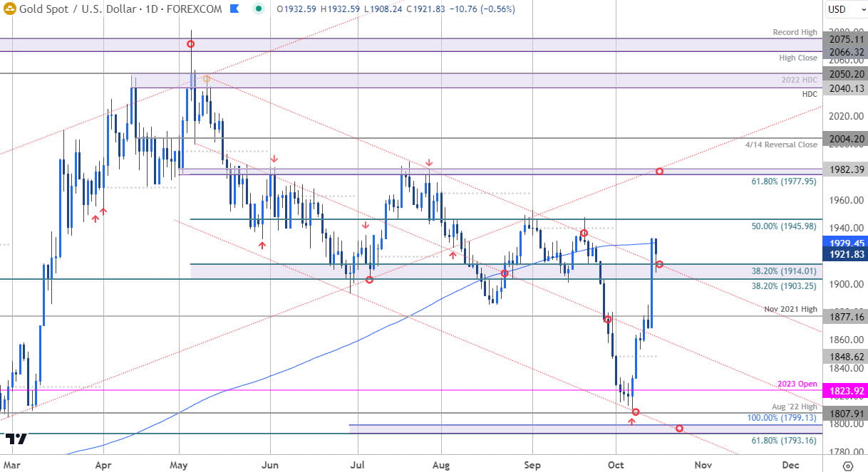Click the May label on the time axis
Image resolution: width=868 pixels, height=472 pixels.
(179, 464)
